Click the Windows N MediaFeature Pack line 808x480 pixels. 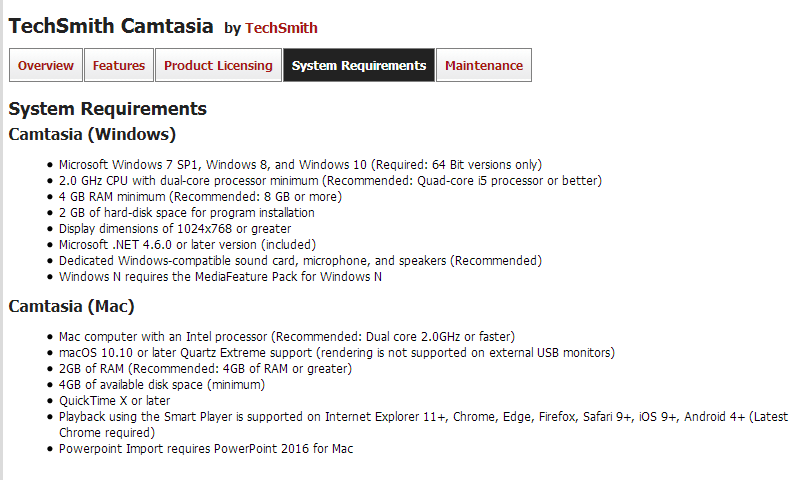(x=220, y=277)
